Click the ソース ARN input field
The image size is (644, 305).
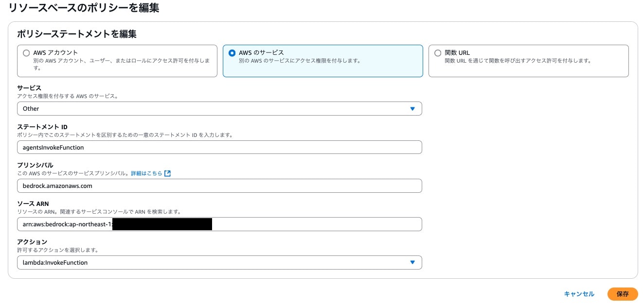(219, 224)
